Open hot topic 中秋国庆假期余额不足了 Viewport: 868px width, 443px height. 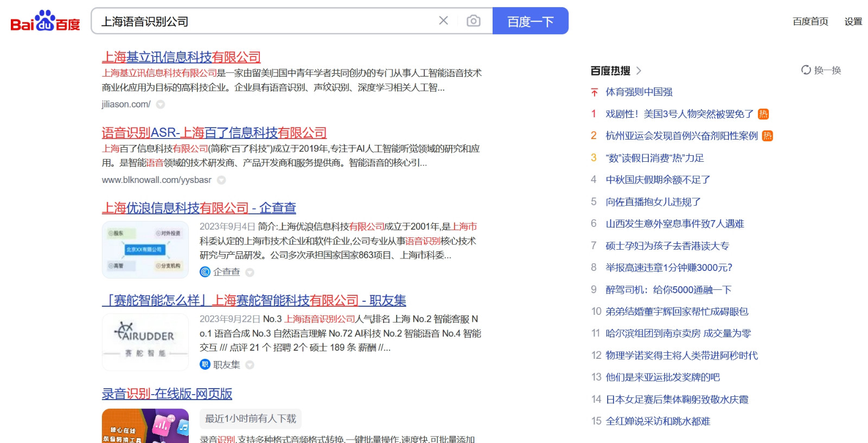(658, 180)
